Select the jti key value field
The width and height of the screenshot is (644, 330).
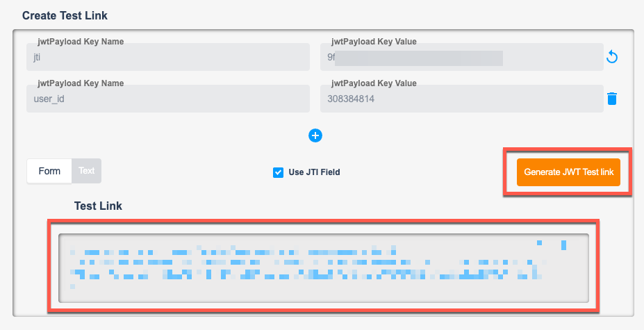click(462, 57)
